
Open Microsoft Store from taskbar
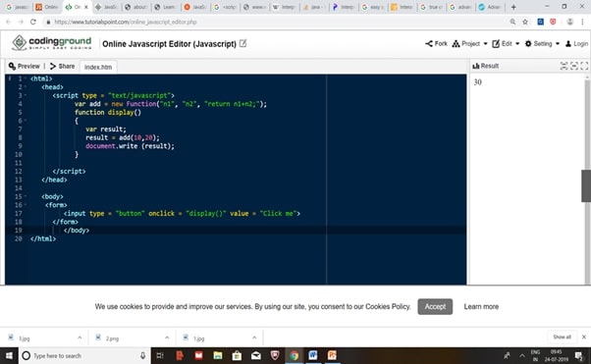click(x=237, y=355)
